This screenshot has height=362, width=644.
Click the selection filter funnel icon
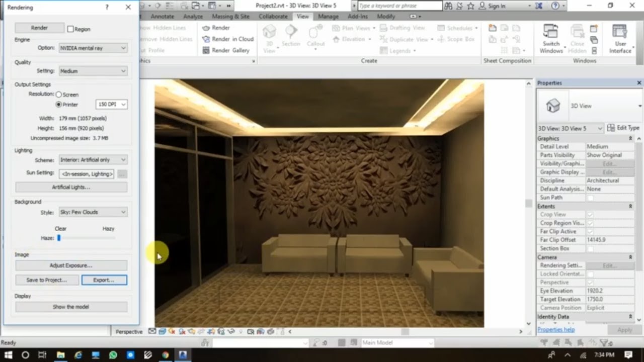point(605,343)
